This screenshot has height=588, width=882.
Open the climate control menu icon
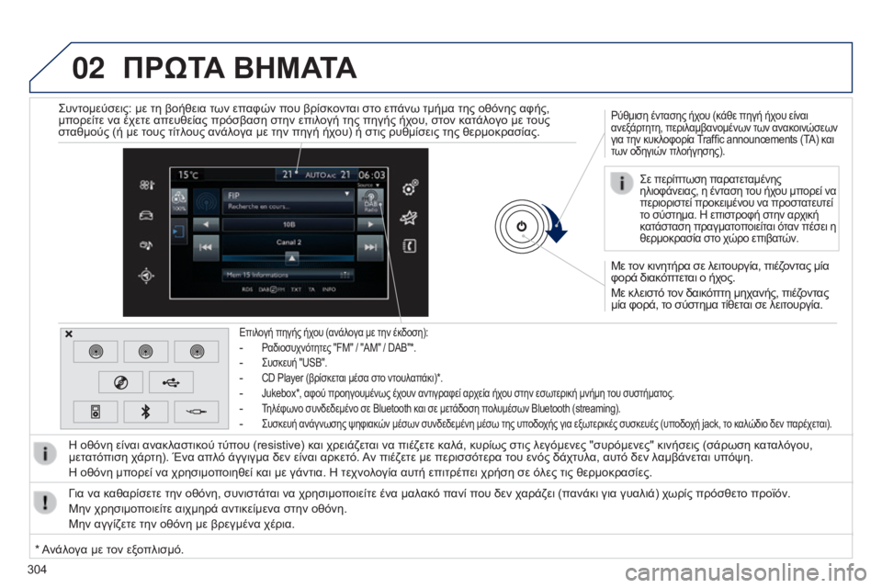(146, 185)
